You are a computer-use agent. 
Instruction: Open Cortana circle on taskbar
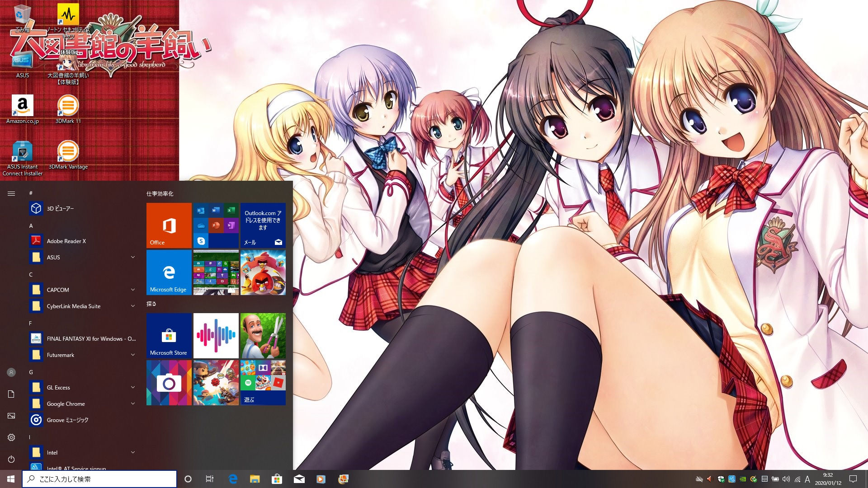(x=188, y=479)
